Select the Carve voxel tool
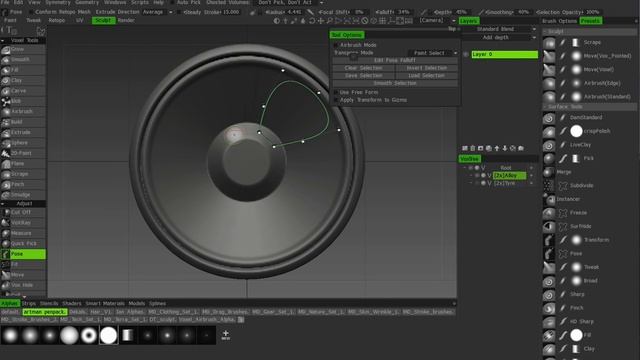This screenshot has width=640, height=360. point(23,91)
